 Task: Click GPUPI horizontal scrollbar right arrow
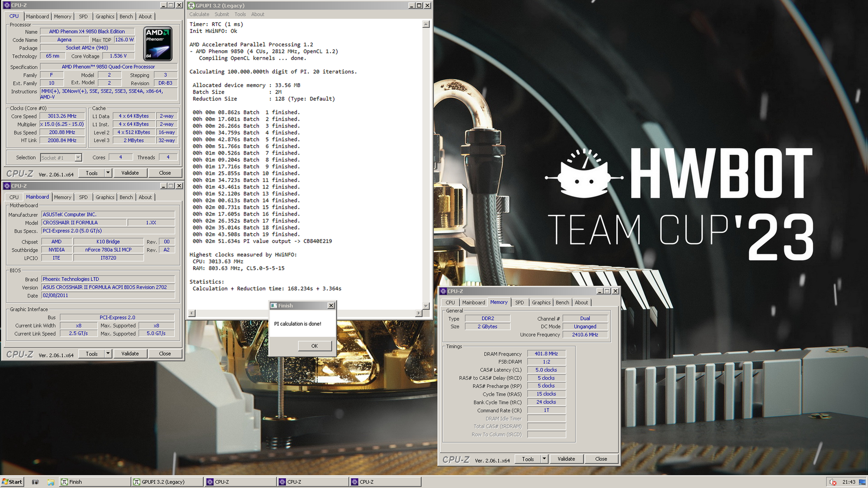click(x=419, y=313)
